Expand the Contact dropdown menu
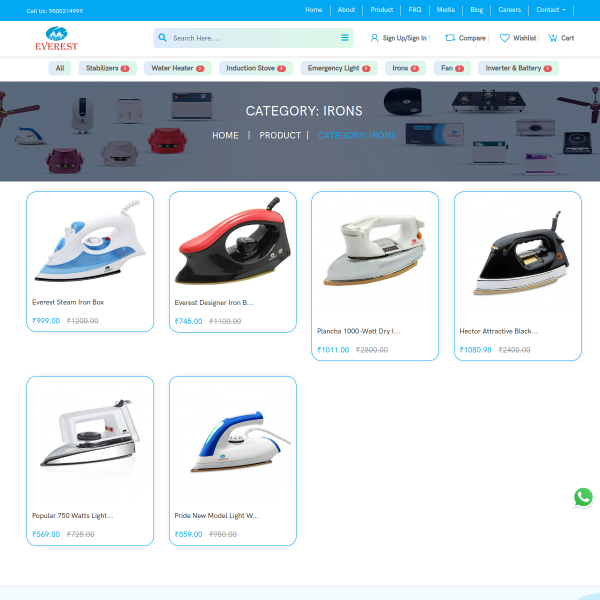The width and height of the screenshot is (600, 600). point(551,10)
